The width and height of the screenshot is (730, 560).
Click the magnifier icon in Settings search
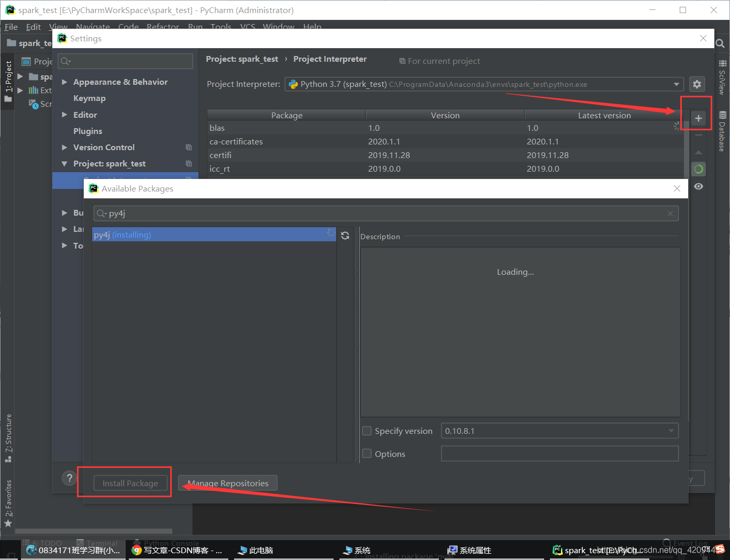65,61
